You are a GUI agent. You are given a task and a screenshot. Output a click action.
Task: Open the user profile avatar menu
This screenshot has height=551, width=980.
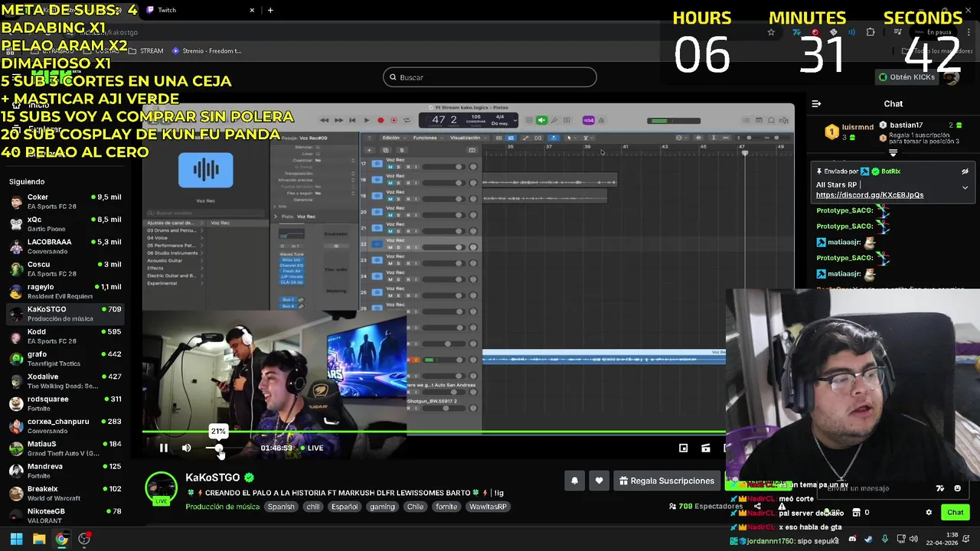[x=952, y=77]
